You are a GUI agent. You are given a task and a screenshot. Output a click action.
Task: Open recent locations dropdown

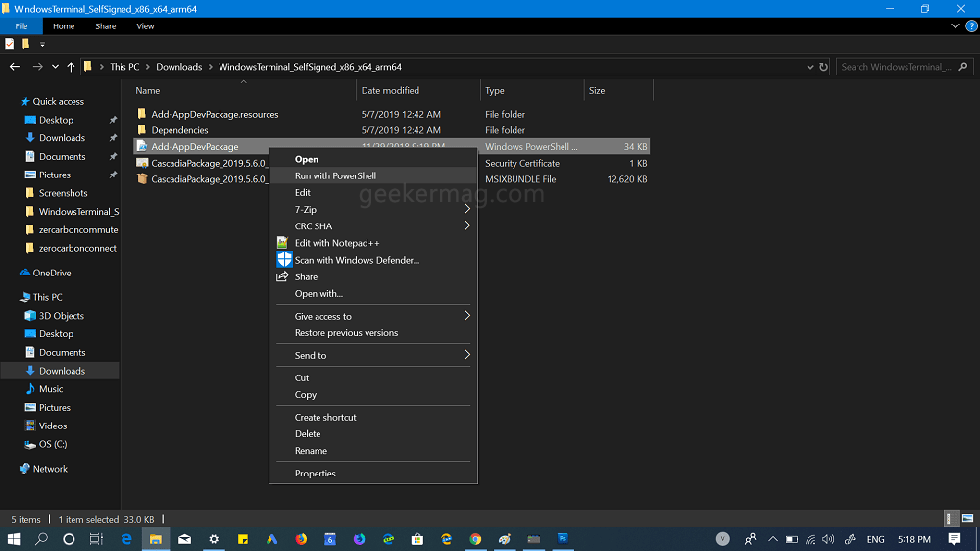55,67
